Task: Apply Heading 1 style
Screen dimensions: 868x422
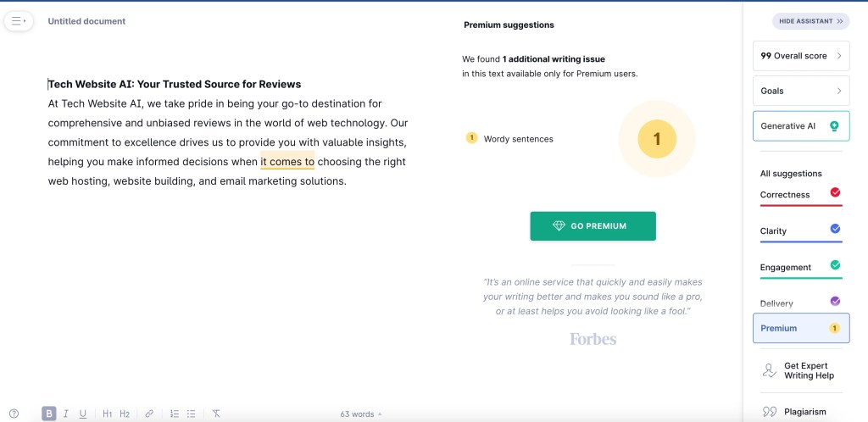Action: pyautogui.click(x=108, y=414)
